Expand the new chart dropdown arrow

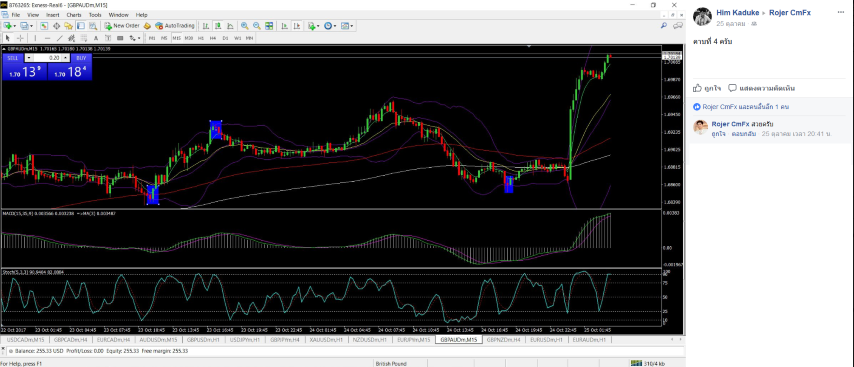click(15, 26)
